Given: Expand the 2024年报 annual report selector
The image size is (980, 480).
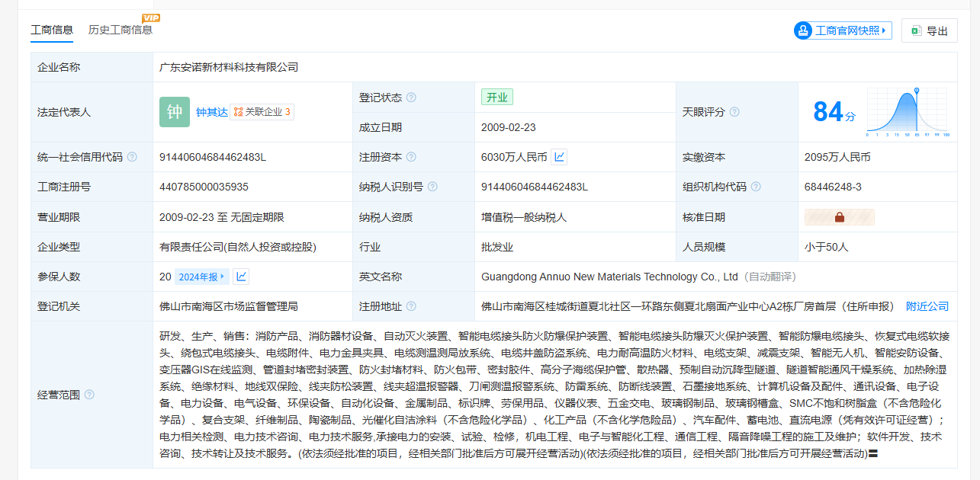Looking at the screenshot, I should 201,277.
